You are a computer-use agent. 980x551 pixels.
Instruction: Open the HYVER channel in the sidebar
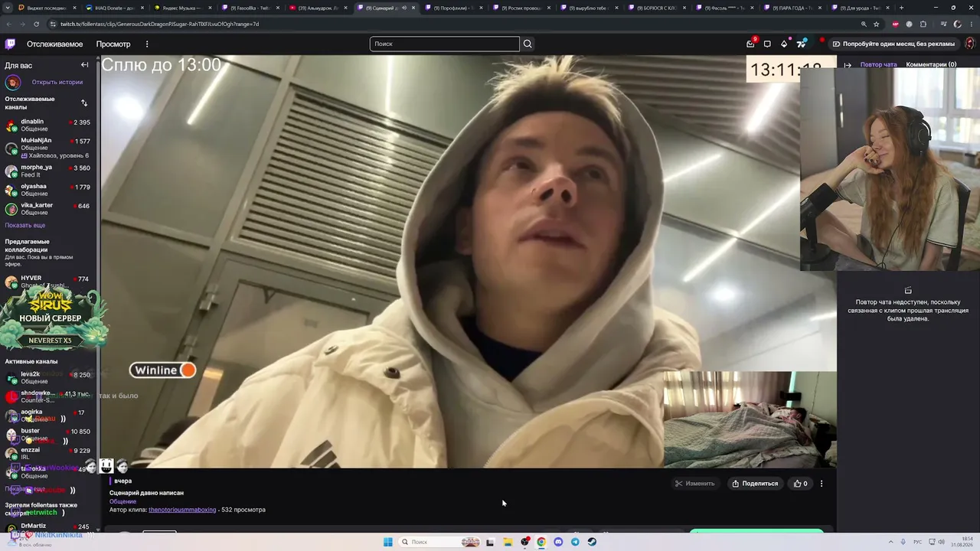tap(48, 282)
